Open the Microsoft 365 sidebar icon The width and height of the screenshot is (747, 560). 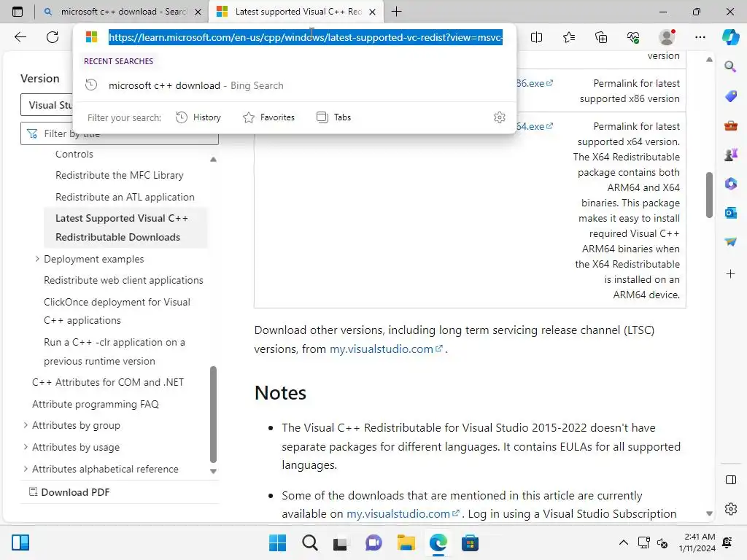pyautogui.click(x=730, y=184)
